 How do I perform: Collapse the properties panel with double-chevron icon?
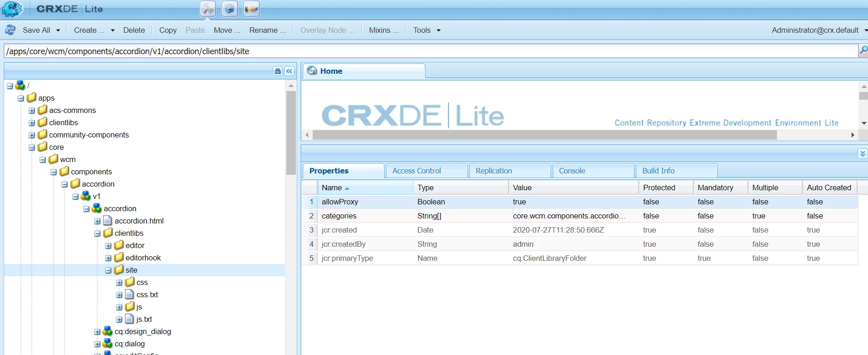[x=863, y=154]
